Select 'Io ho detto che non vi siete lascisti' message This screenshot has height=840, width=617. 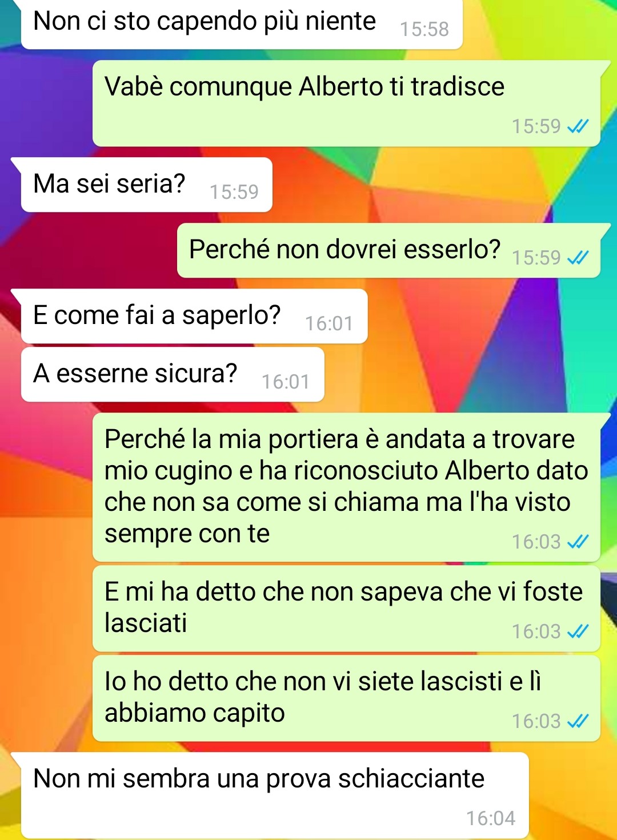pyautogui.click(x=346, y=698)
